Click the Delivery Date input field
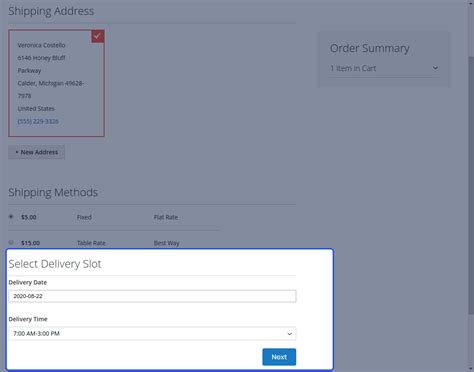 [x=152, y=296]
